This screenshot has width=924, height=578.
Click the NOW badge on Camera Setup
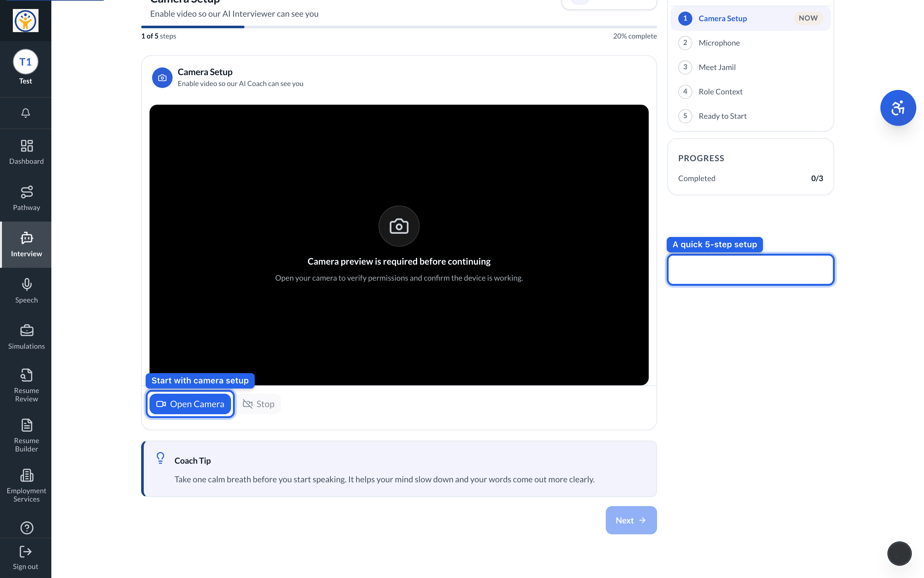808,18
